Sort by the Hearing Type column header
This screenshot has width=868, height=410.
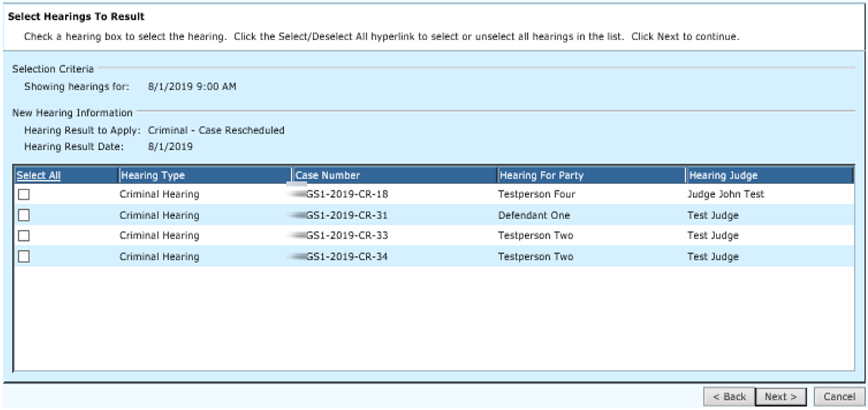pos(152,176)
